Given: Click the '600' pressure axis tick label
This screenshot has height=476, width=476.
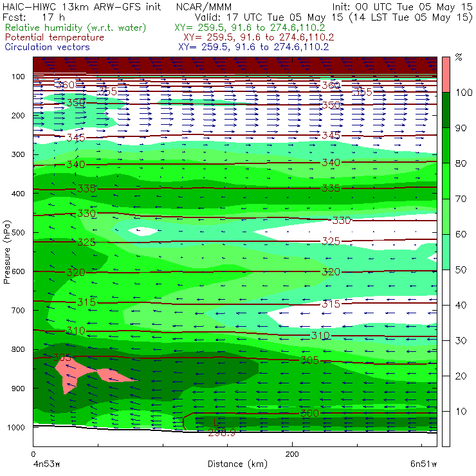Looking at the screenshot, I should 18,271.
